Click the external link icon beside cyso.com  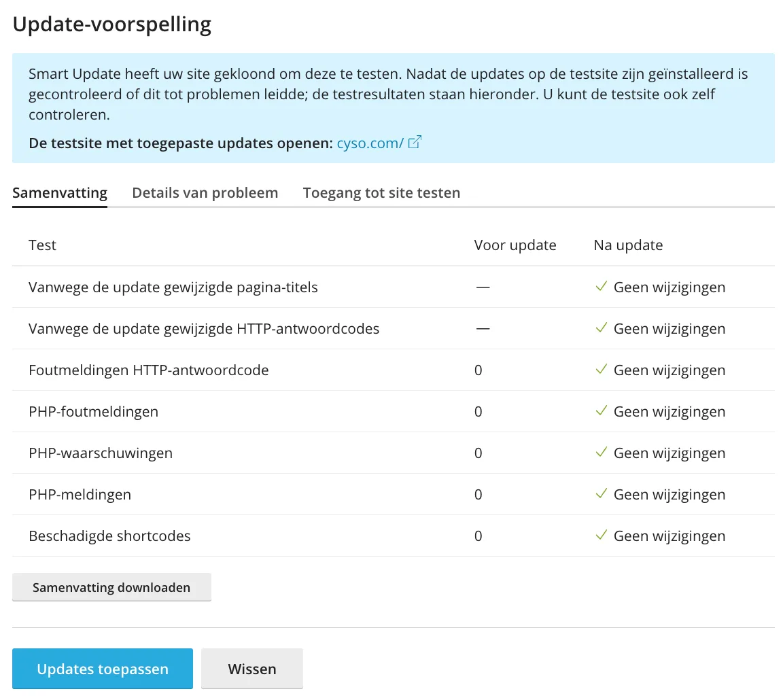[x=415, y=143]
